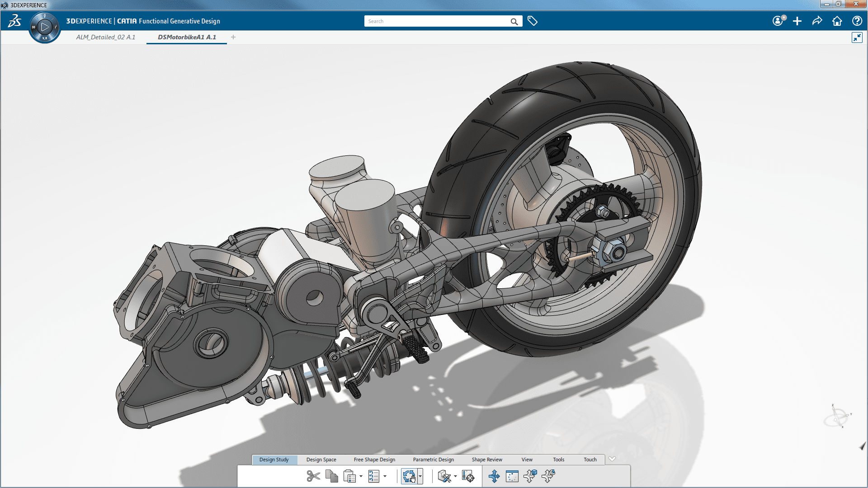Image resolution: width=868 pixels, height=488 pixels.
Task: Click the copy tool icon in toolbar
Action: (x=332, y=476)
